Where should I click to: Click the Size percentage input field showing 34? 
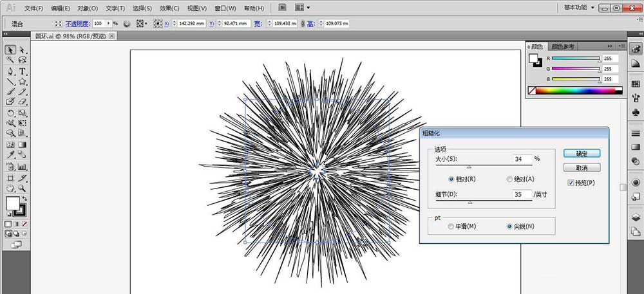tap(522, 159)
